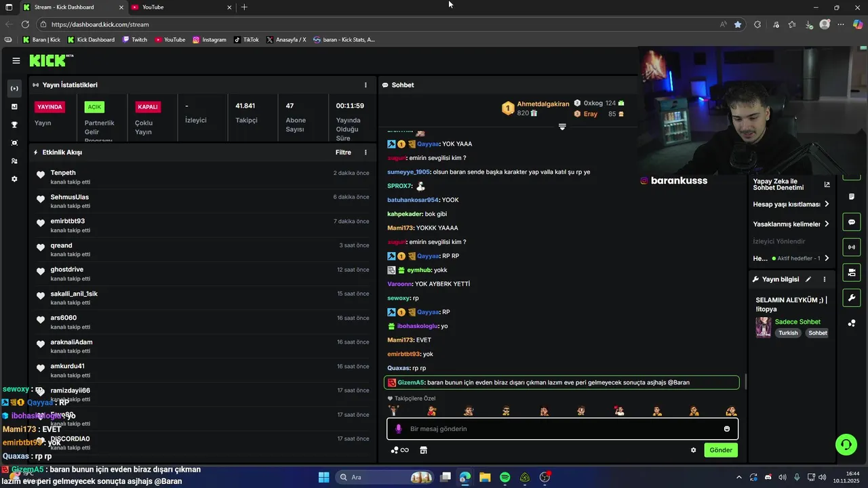Click the Sadece Sohbet category link
This screenshot has width=868, height=488.
797,322
